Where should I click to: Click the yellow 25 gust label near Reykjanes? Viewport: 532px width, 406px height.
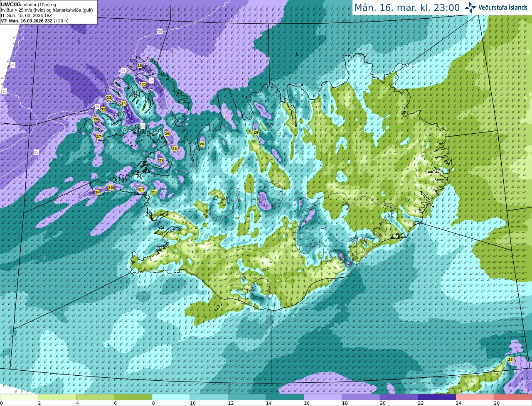pos(154,192)
